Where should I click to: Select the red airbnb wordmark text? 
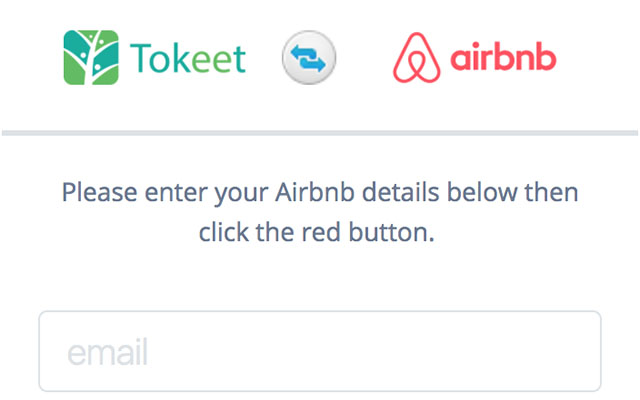[503, 56]
